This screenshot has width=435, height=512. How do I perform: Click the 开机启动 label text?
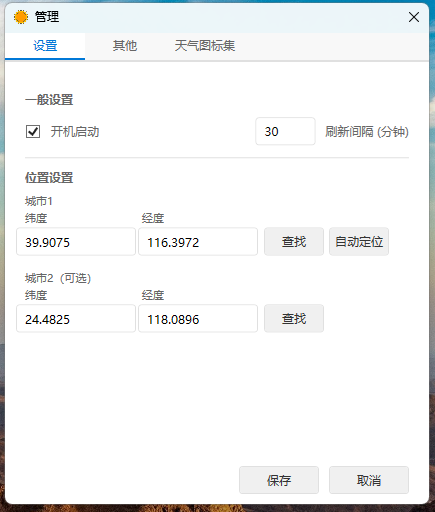click(75, 131)
